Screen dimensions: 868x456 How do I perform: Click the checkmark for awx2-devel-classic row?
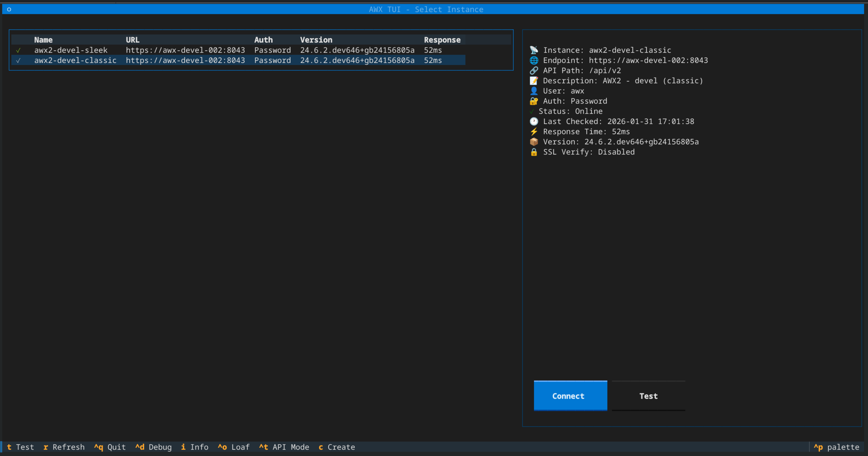pos(18,60)
